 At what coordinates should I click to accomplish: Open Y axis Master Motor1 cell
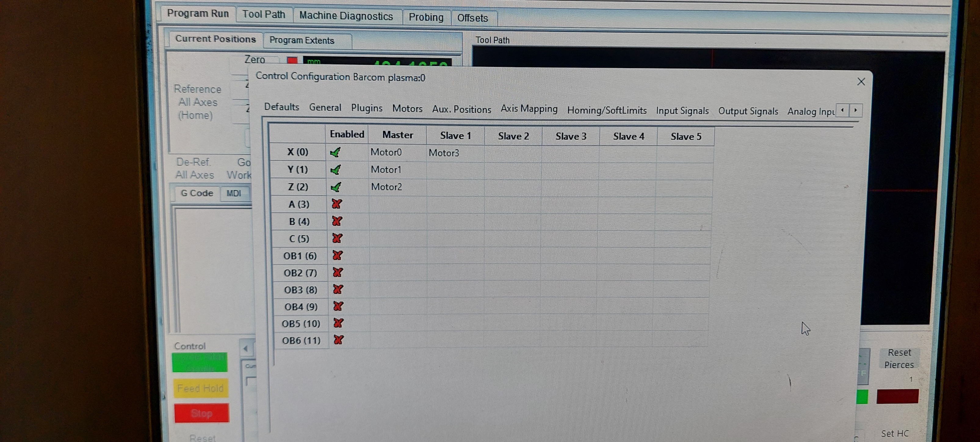coord(386,170)
